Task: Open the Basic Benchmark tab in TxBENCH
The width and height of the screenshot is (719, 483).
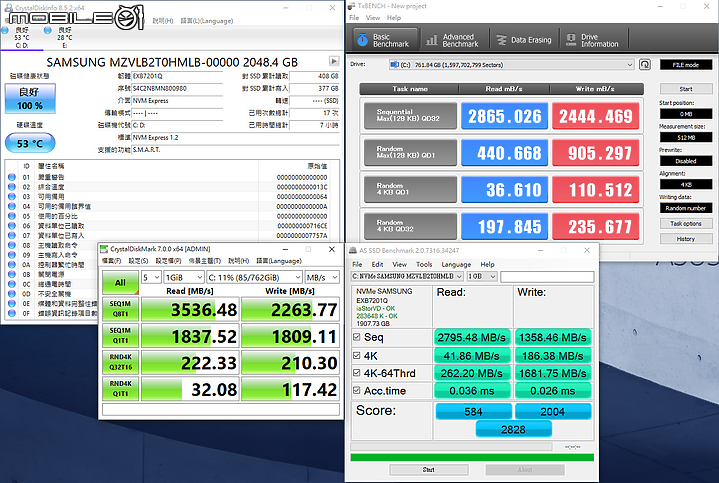Action: pos(386,40)
